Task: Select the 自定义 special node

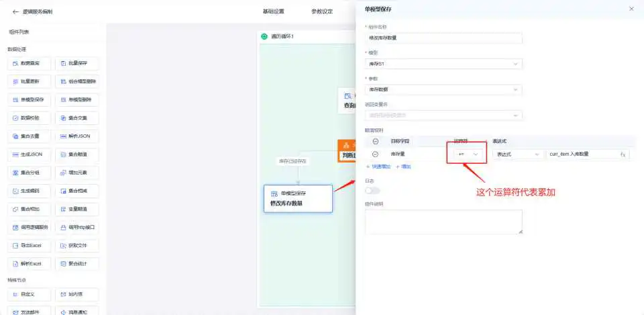Action: coord(29,294)
